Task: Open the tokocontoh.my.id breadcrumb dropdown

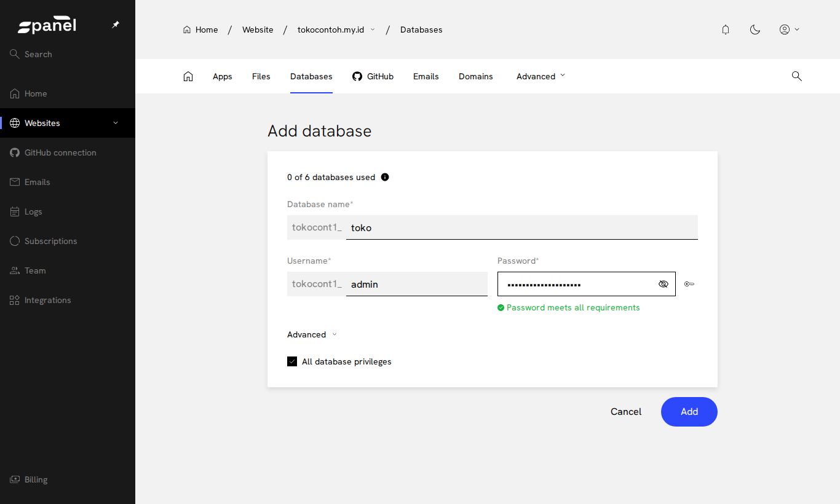Action: (x=336, y=30)
